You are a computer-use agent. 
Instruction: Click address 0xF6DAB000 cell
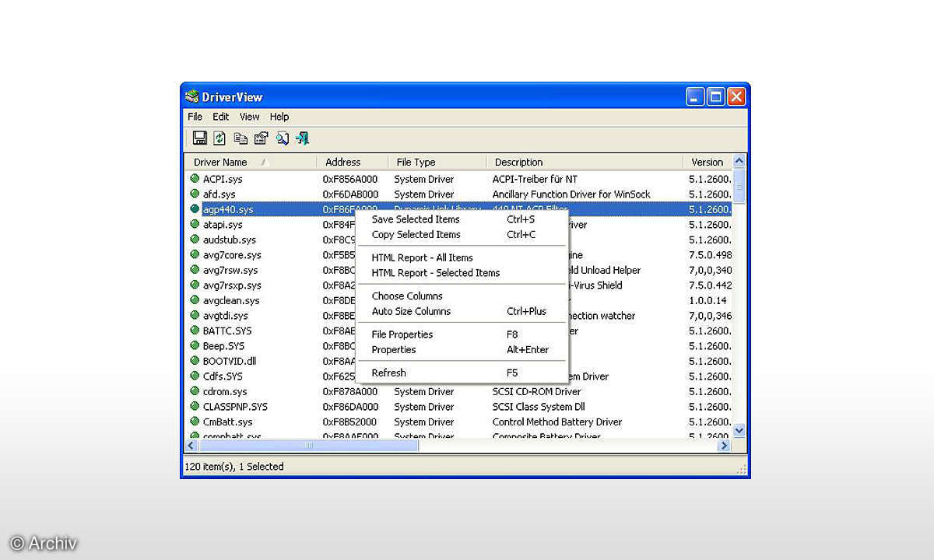coord(350,194)
